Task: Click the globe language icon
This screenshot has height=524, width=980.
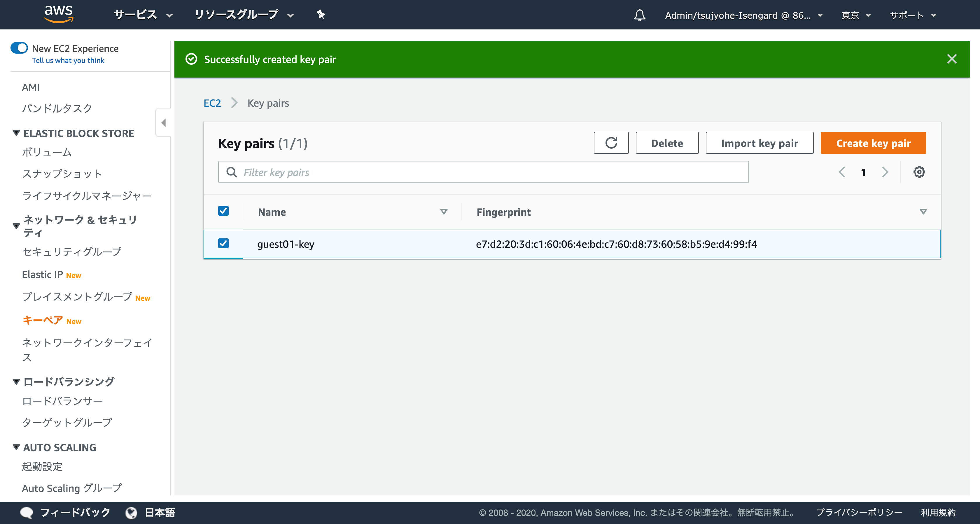Action: tap(131, 513)
